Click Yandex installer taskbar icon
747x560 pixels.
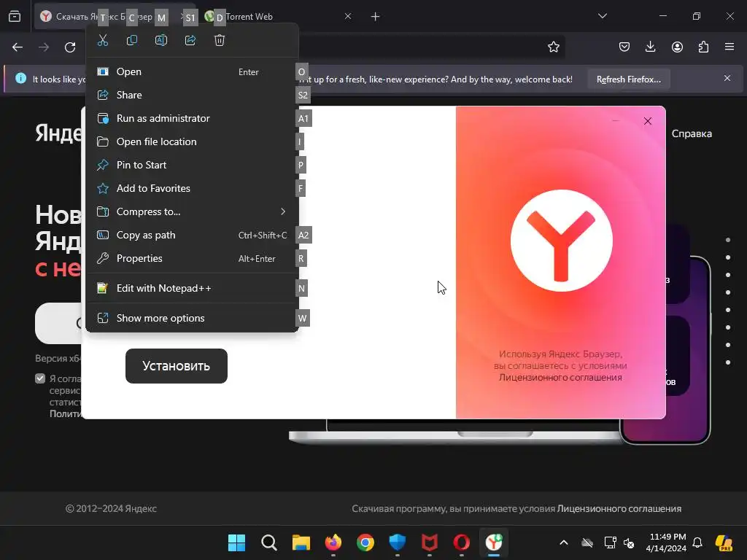494,542
